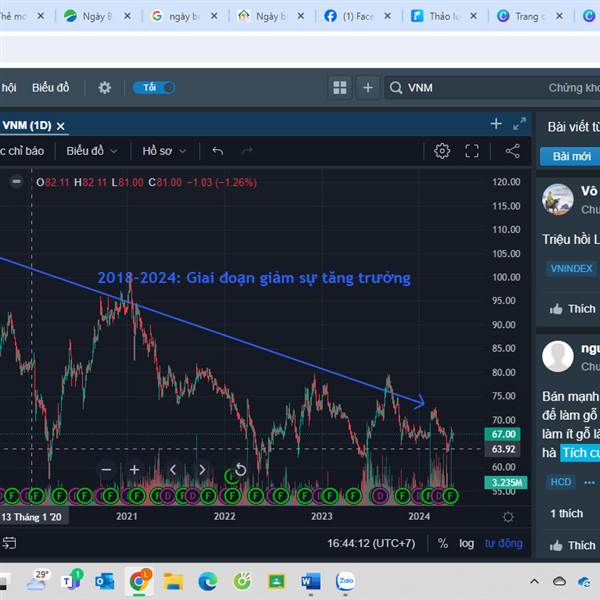Expand the chart panel with diagonal arrows icon
The width and height of the screenshot is (600, 600).
519,124
